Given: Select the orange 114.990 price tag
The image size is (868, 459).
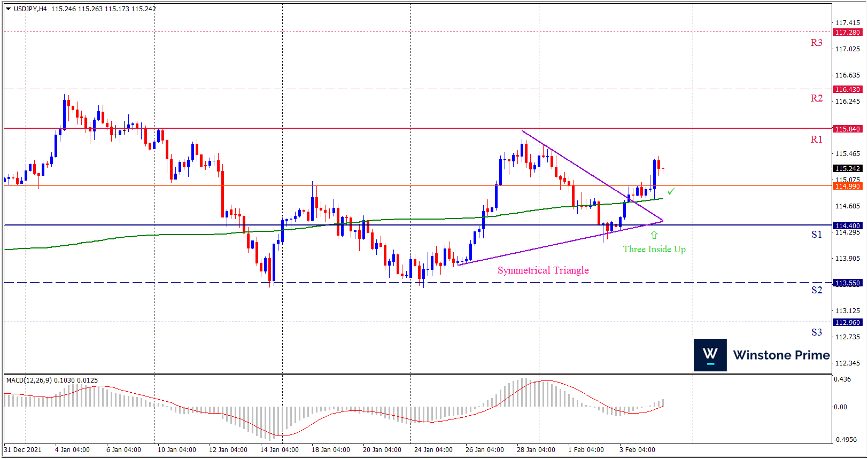Looking at the screenshot, I should click(x=847, y=186).
